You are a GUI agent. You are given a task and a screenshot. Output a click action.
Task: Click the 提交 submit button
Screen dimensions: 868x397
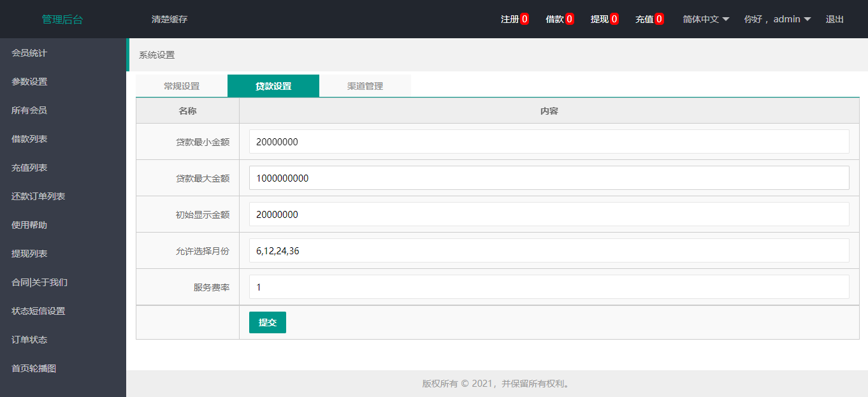268,322
